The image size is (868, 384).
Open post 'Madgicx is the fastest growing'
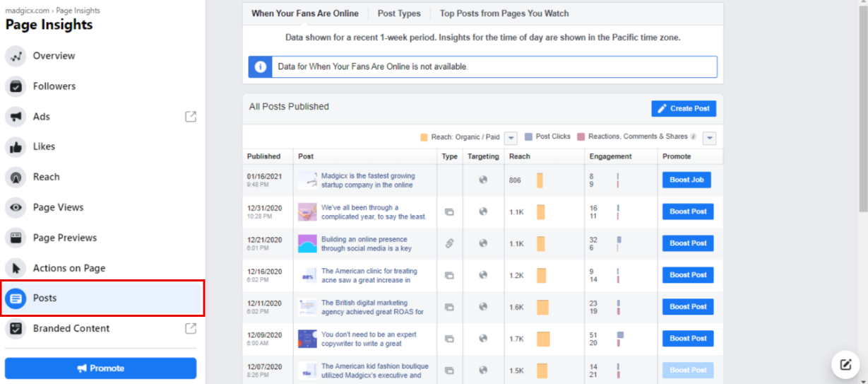tap(368, 180)
